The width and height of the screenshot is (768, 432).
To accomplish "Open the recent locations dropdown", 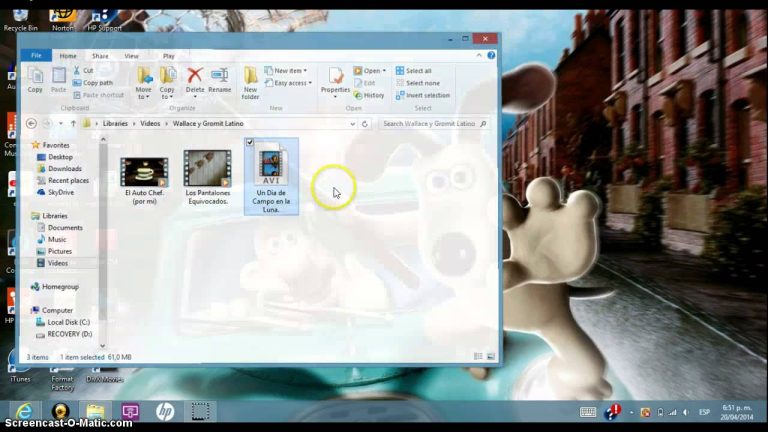I will pyautogui.click(x=61, y=123).
